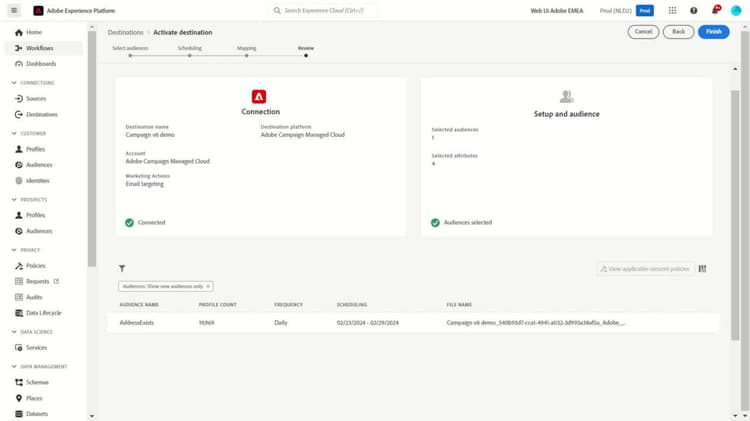Click the filter funnel icon

click(x=122, y=268)
